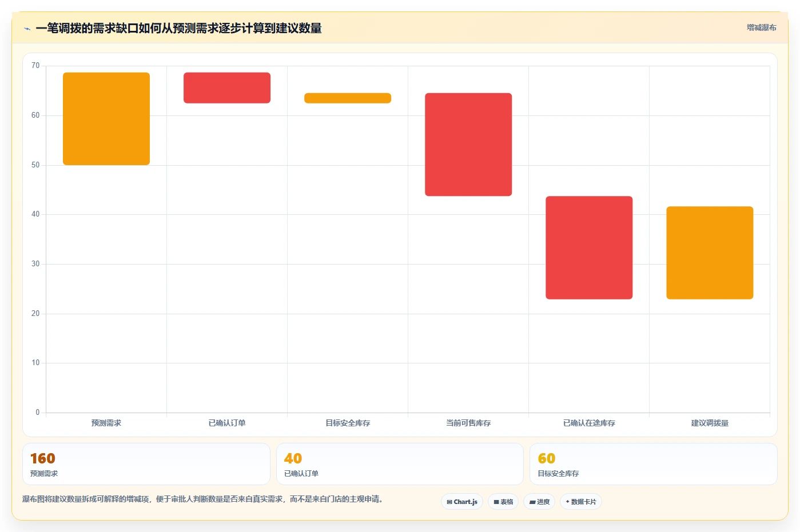Viewport: 800px width, 532px height.
Task: Open the 160 预测需求 data card
Action: click(x=146, y=464)
